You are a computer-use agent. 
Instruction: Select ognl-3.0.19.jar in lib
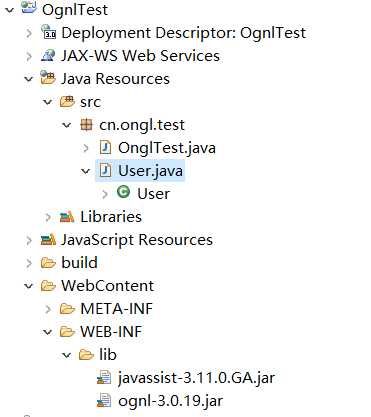pyautogui.click(x=170, y=401)
